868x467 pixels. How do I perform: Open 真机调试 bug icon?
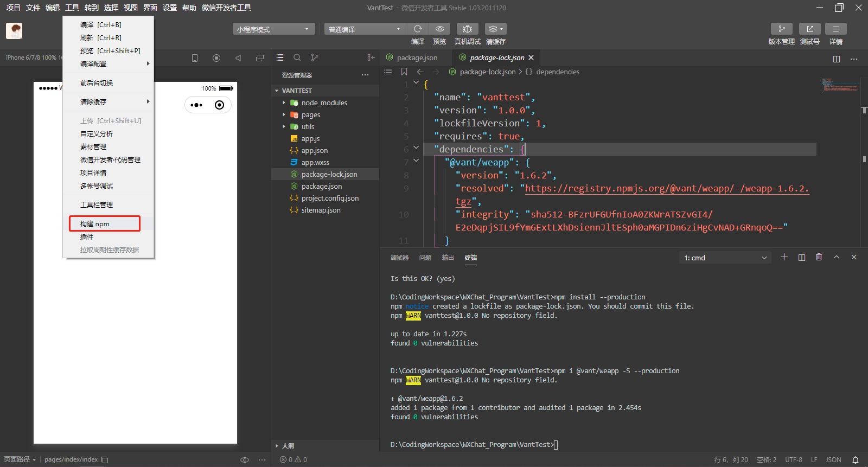click(467, 29)
